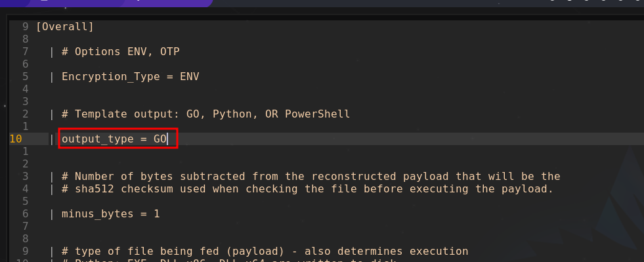This screenshot has width=644, height=262.
Task: Click the '# Options ENV, OTP' comment
Action: point(120,52)
